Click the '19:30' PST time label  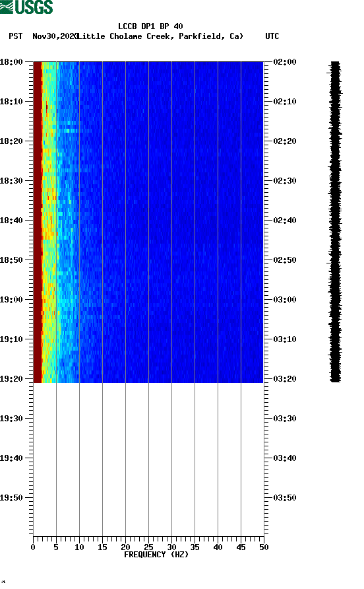[x=11, y=419]
